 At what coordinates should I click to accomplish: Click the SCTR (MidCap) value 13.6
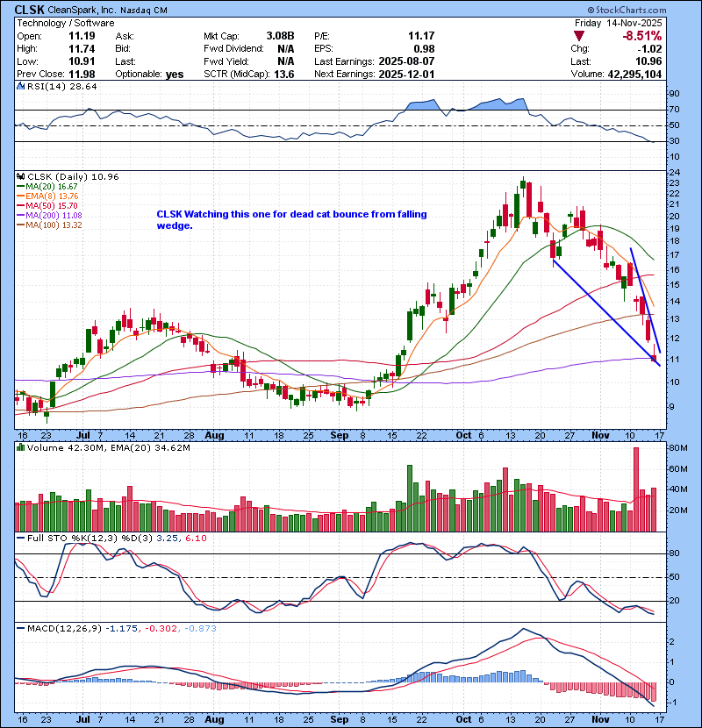283,74
